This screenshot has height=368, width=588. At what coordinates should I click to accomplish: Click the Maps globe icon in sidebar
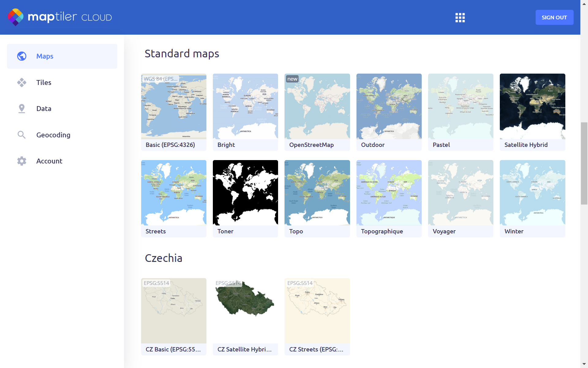(x=22, y=56)
